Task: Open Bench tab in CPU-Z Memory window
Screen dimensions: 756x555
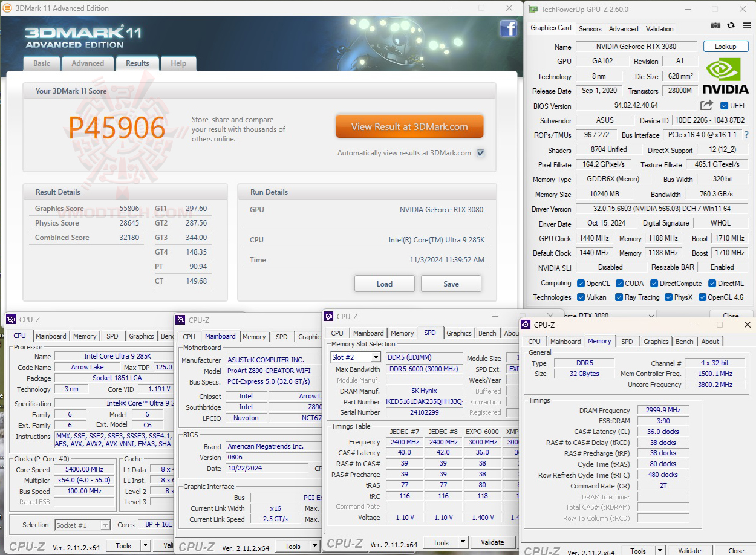Action: click(x=685, y=342)
